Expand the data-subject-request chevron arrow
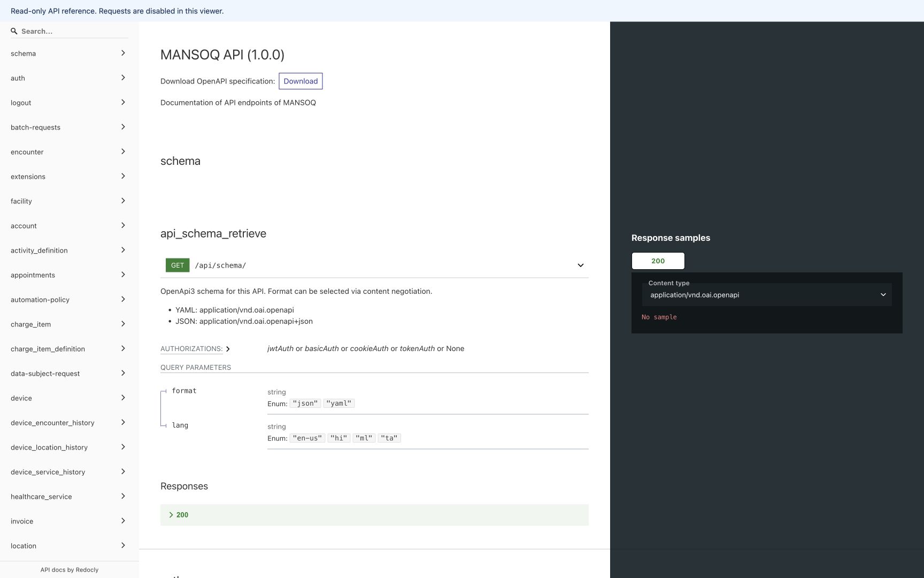Image resolution: width=924 pixels, height=578 pixels. point(123,373)
